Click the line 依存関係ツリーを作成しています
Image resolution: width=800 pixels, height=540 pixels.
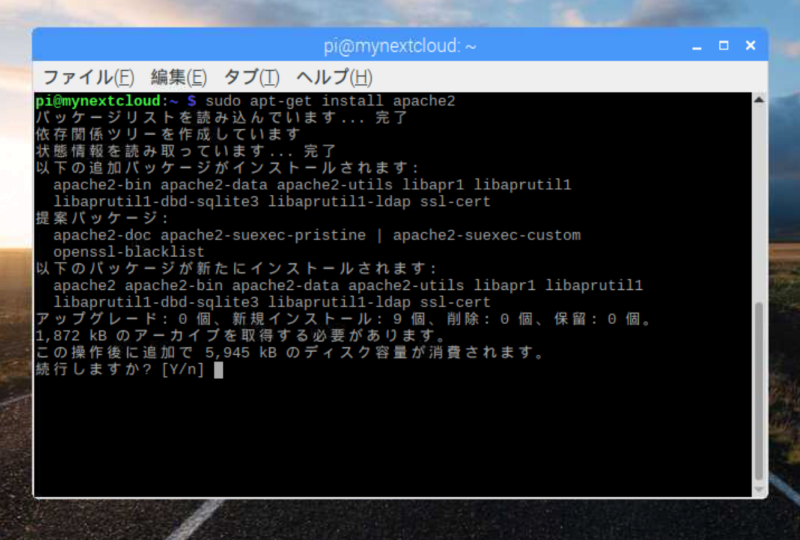[x=168, y=134]
